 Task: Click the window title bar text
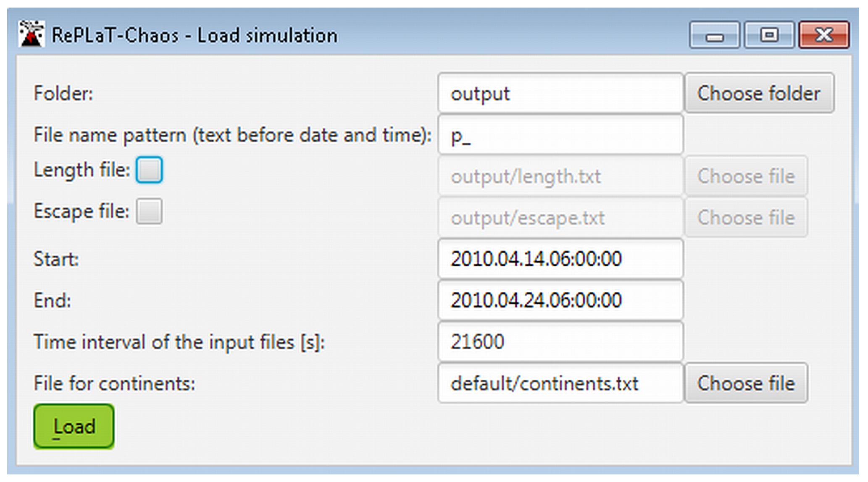195,35
